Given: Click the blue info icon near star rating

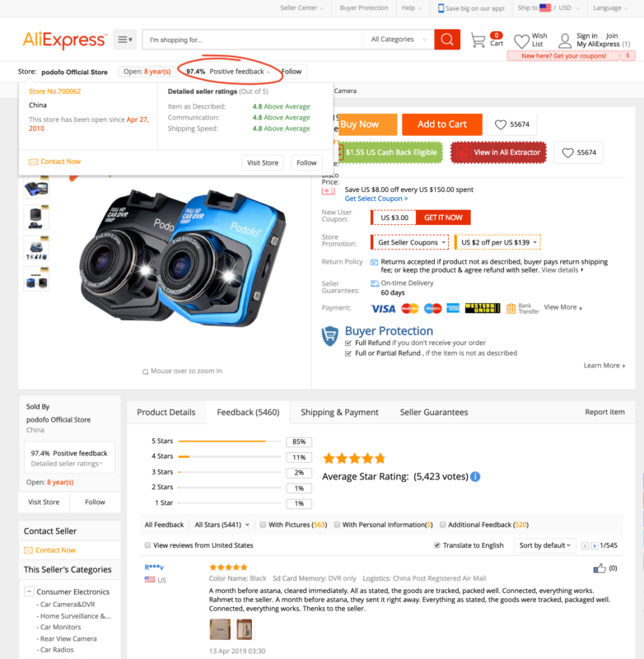Looking at the screenshot, I should tap(475, 477).
